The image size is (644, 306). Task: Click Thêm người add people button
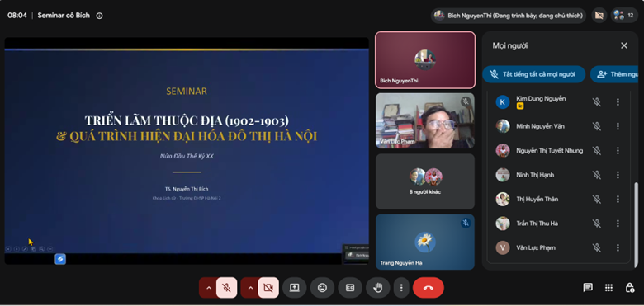(x=614, y=74)
